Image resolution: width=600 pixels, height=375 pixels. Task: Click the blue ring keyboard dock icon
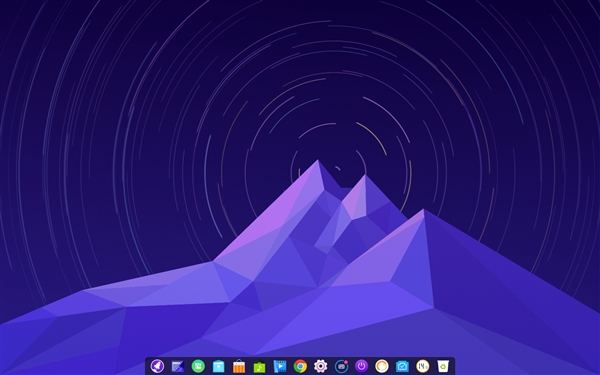coord(341,366)
